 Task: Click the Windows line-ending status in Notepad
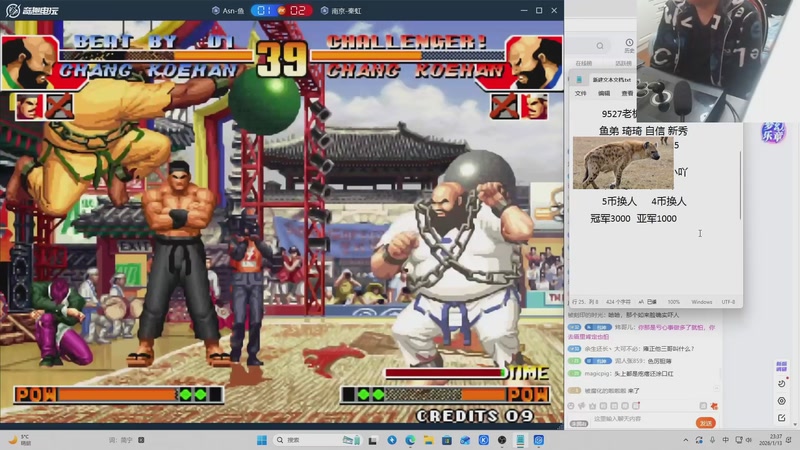(702, 302)
